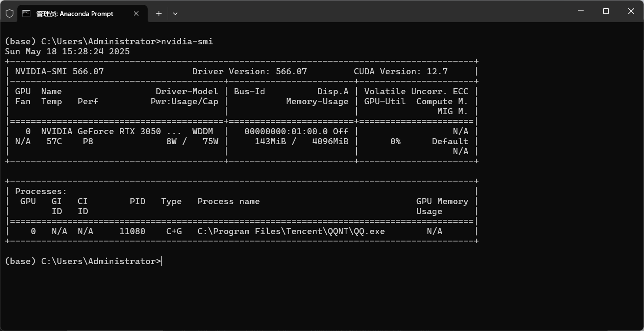
Task: Click the process PID 11080
Action: pyautogui.click(x=132, y=231)
